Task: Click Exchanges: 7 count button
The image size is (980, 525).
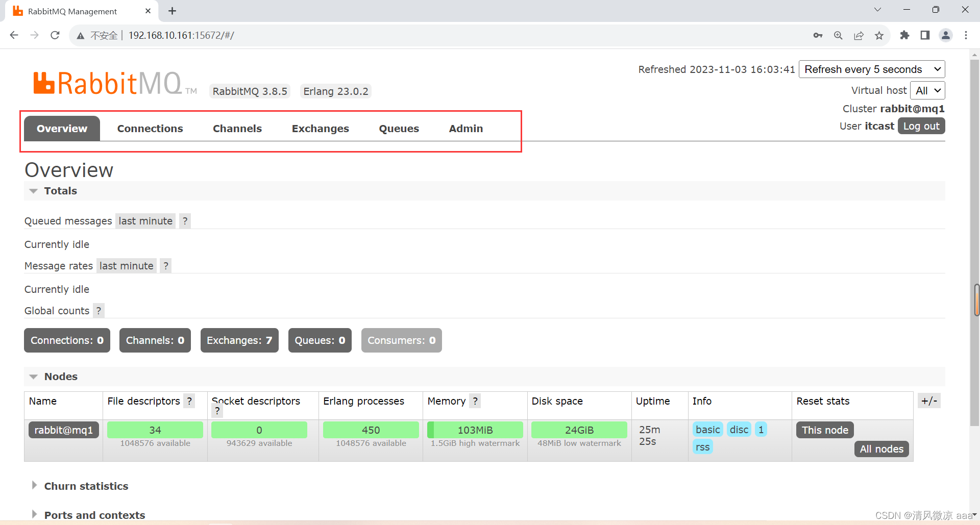Action: (239, 340)
